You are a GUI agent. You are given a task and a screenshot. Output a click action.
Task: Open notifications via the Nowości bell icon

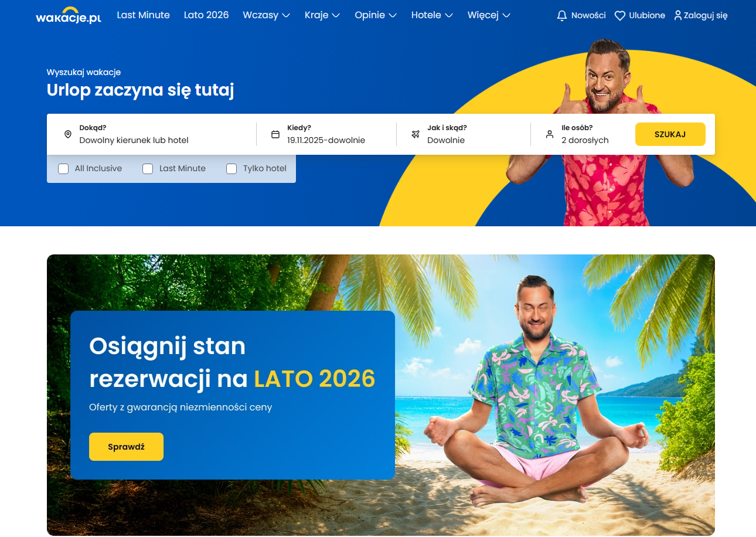(562, 15)
